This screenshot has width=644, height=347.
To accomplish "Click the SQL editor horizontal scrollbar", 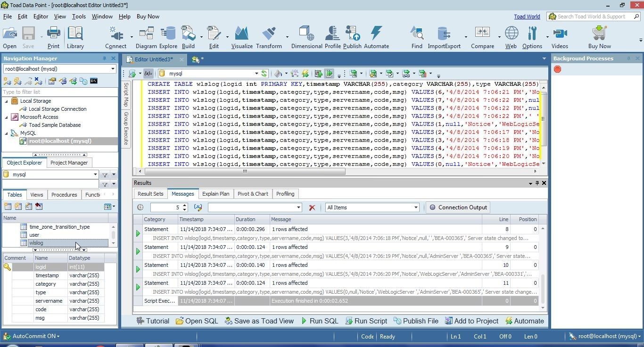I will click(245, 172).
